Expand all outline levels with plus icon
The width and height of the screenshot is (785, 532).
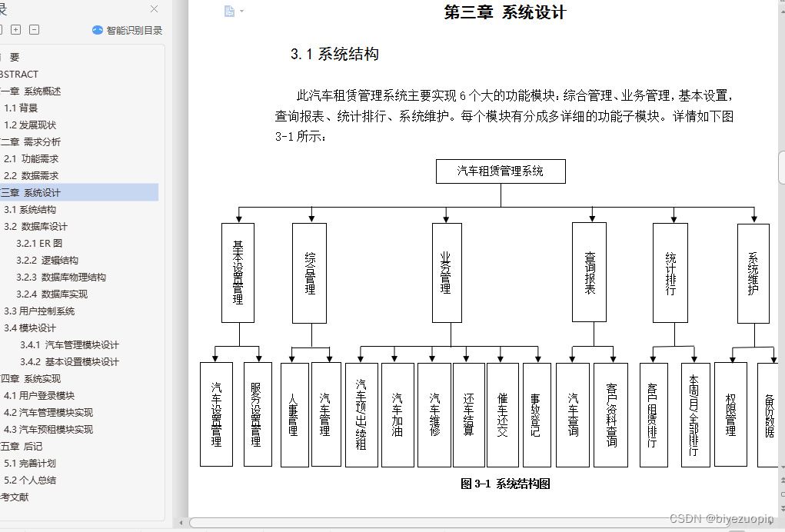tap(16, 29)
